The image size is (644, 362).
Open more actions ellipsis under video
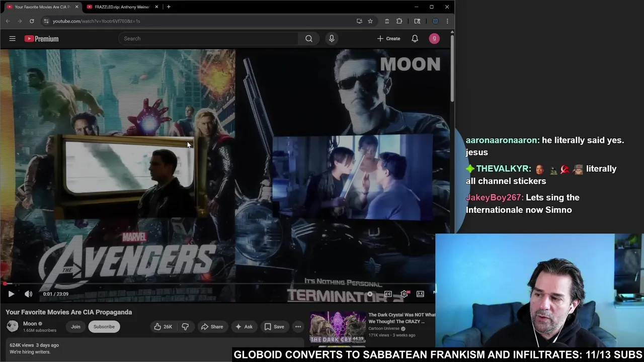[298, 327]
